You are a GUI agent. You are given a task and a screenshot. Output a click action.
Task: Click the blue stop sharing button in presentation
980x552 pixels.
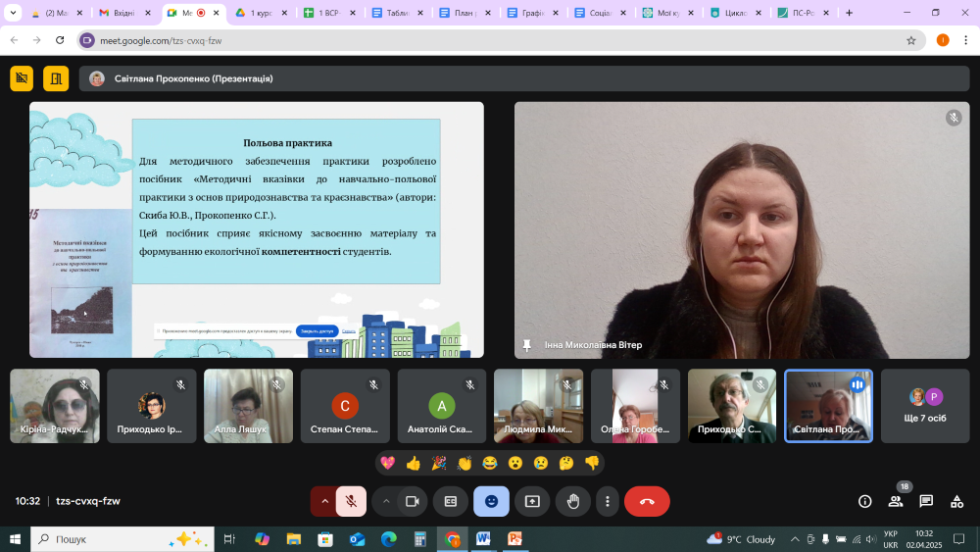317,331
